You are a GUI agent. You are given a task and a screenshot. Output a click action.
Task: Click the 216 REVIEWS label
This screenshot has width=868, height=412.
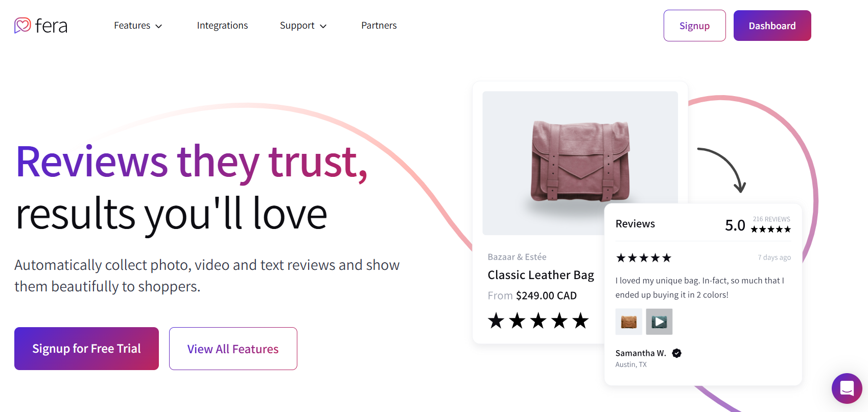click(771, 218)
